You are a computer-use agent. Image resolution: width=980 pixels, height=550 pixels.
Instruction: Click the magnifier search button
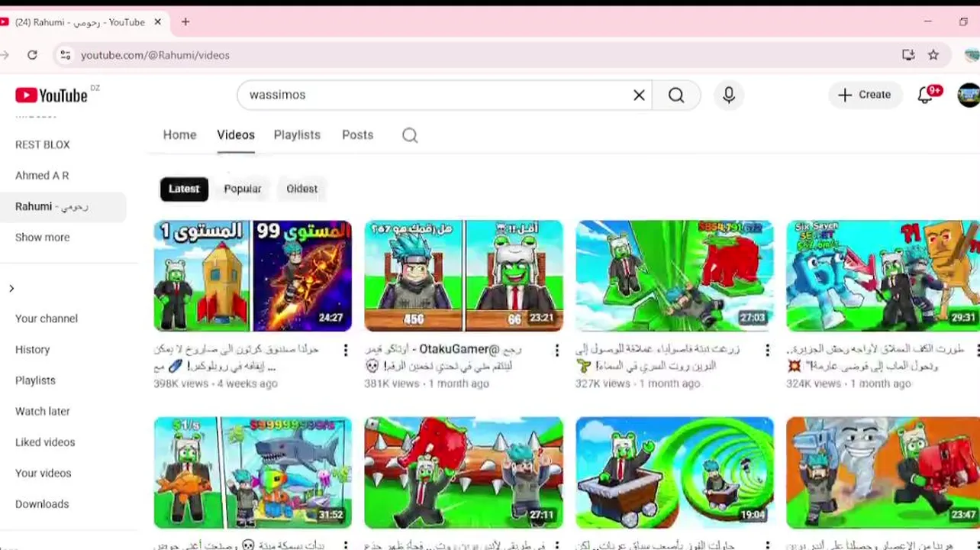[x=676, y=95]
